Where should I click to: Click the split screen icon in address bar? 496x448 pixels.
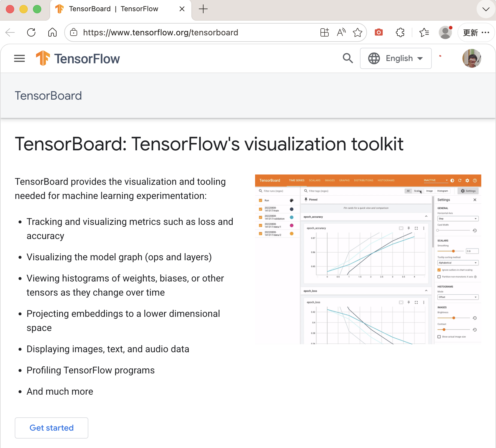(325, 32)
